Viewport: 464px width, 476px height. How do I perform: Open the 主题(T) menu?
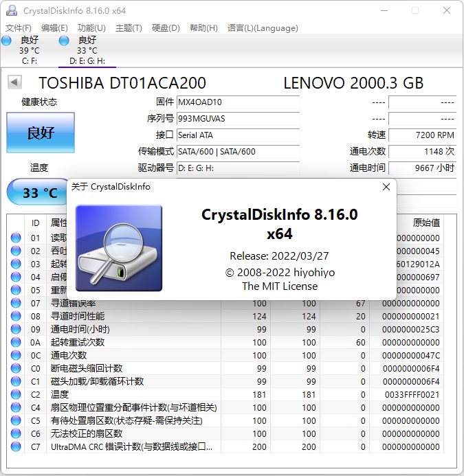pyautogui.click(x=129, y=28)
